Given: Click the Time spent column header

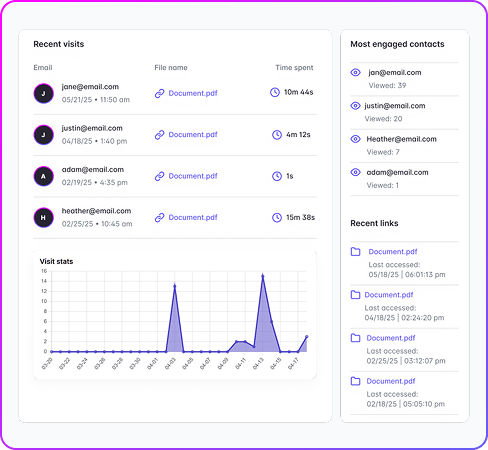Looking at the screenshot, I should point(294,68).
